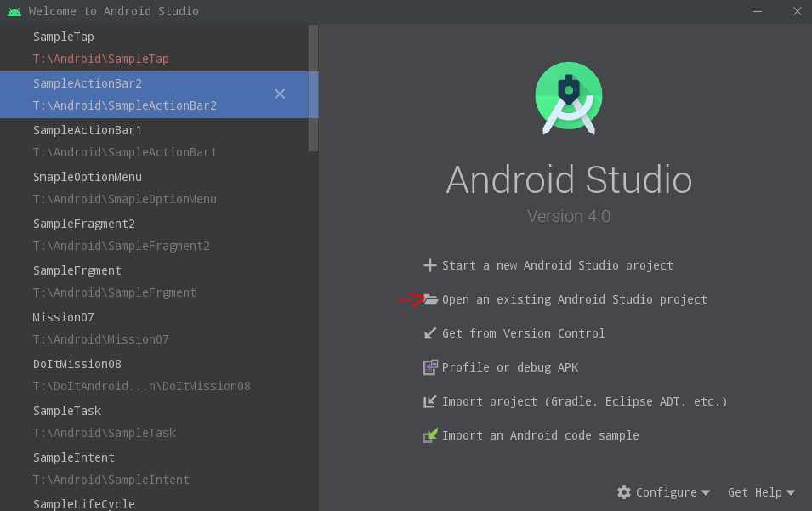
Task: Expand the Configure dropdown arrow
Action: click(x=706, y=493)
